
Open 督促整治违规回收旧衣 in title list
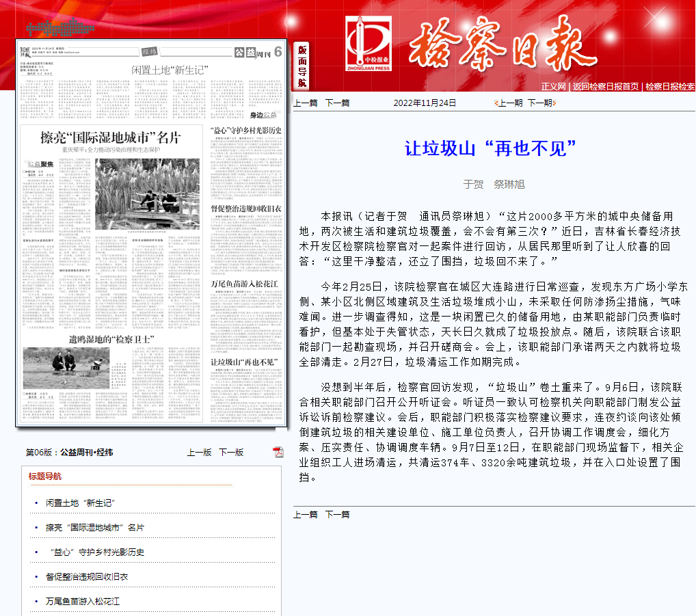tap(87, 577)
